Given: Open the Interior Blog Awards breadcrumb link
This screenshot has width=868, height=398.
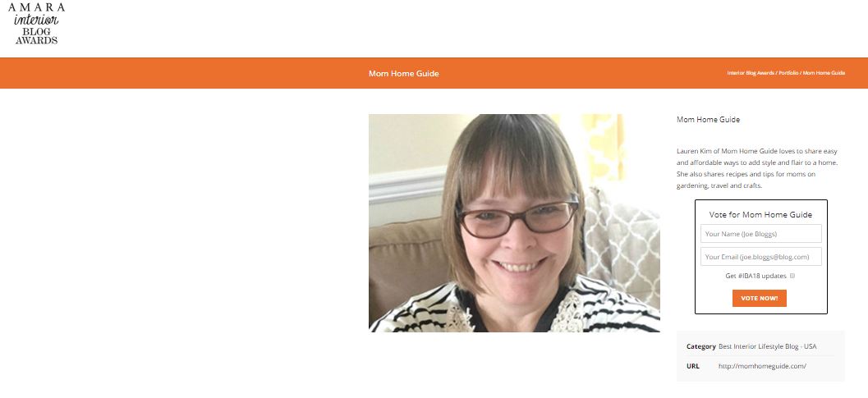Looking at the screenshot, I should (750, 73).
